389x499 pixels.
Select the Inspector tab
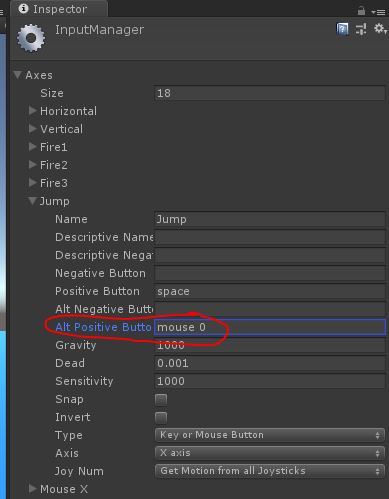click(59, 9)
